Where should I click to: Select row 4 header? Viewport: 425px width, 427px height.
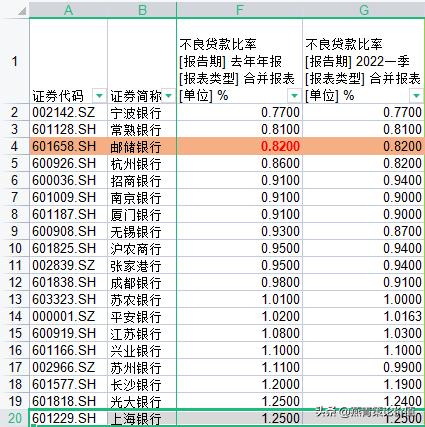tap(14, 146)
